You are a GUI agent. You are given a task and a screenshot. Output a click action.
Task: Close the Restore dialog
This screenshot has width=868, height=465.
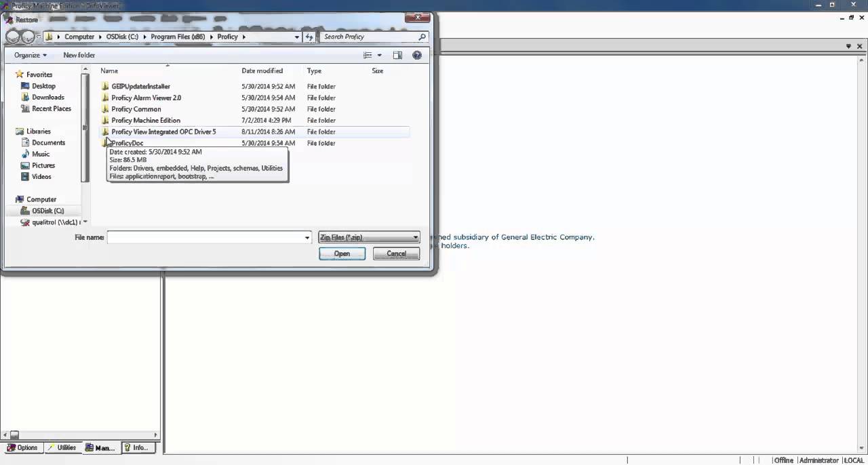(419, 18)
